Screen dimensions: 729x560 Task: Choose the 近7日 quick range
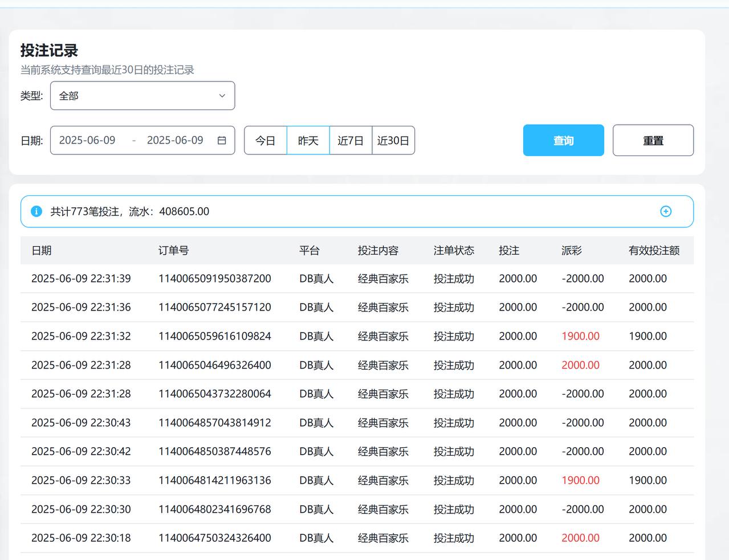pos(351,141)
